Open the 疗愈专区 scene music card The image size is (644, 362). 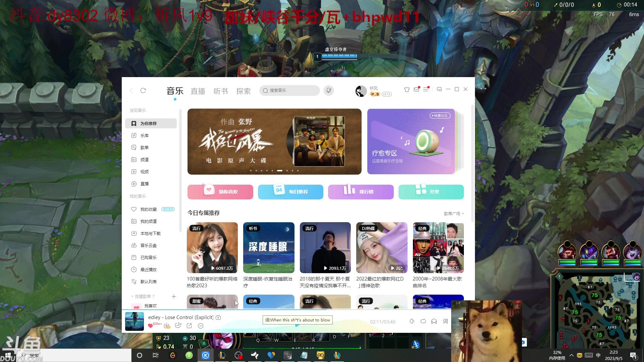[411, 141]
